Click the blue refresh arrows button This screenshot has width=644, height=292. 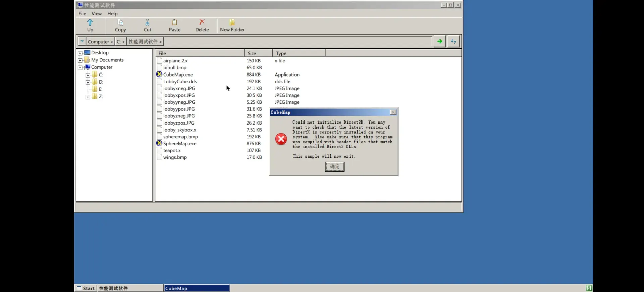click(453, 41)
